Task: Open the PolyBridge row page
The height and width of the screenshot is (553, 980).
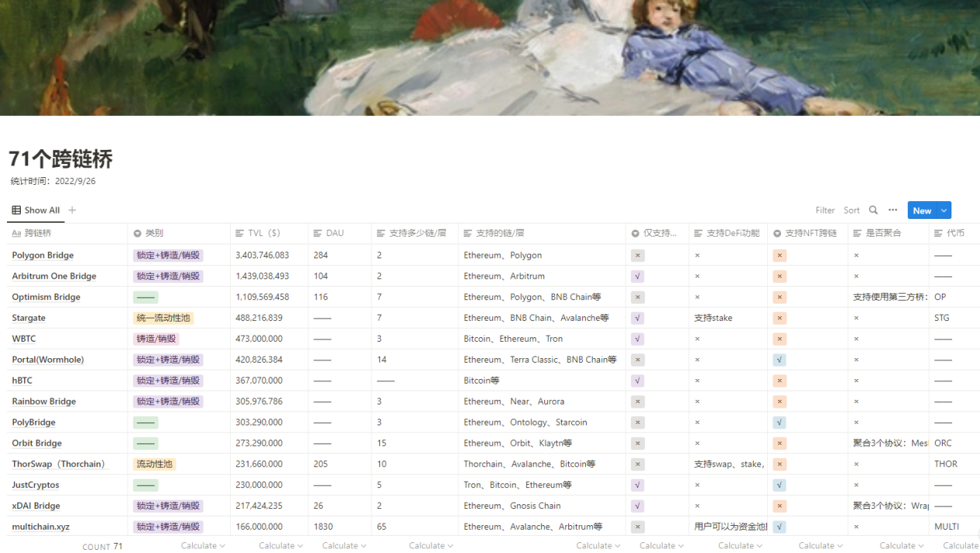Action: 33,422
